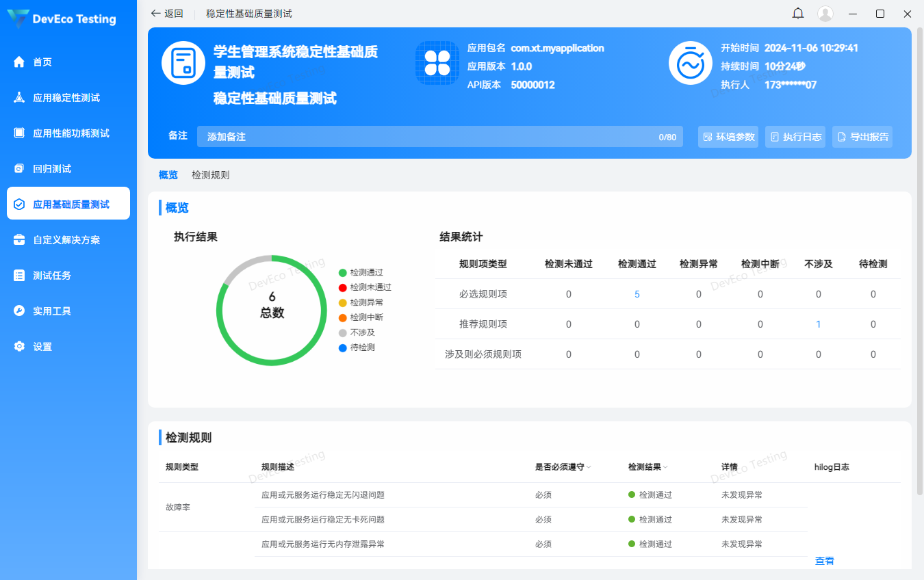Click the 推荐规则项 row label
Image resolution: width=924 pixels, height=580 pixels.
click(x=483, y=324)
